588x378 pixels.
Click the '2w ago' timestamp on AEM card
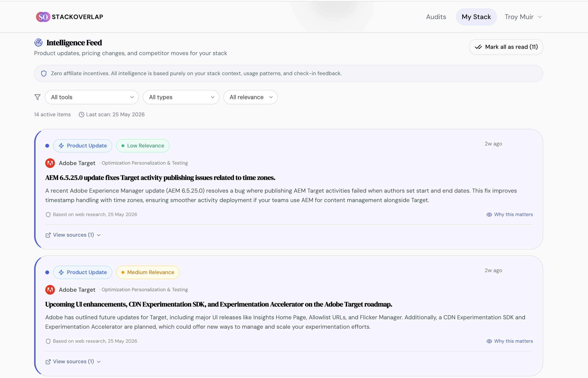coord(493,144)
